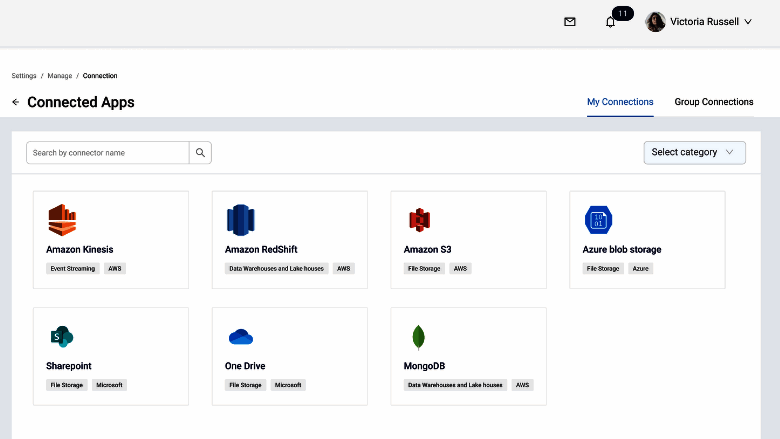Open the Amazon S3 card title
This screenshot has width=780, height=439.
click(x=427, y=250)
